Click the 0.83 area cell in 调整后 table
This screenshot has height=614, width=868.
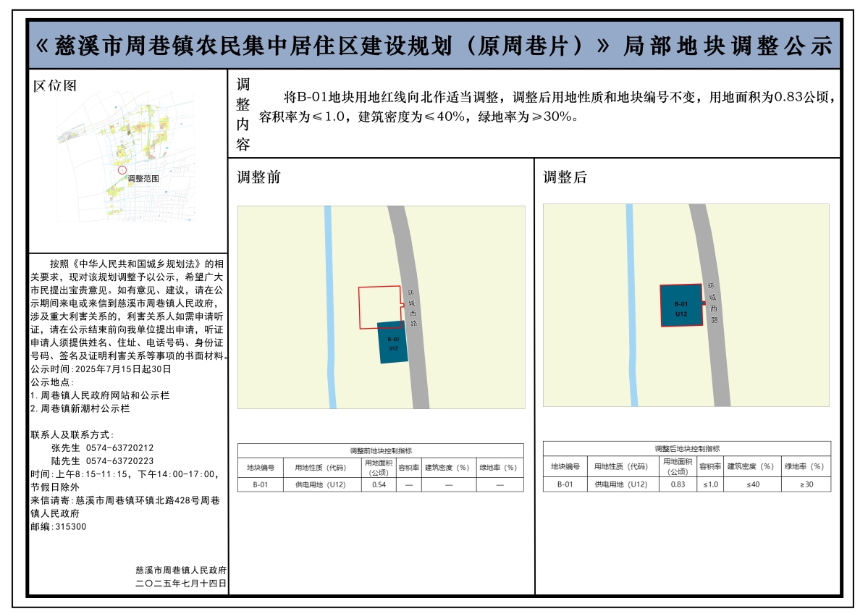678,484
